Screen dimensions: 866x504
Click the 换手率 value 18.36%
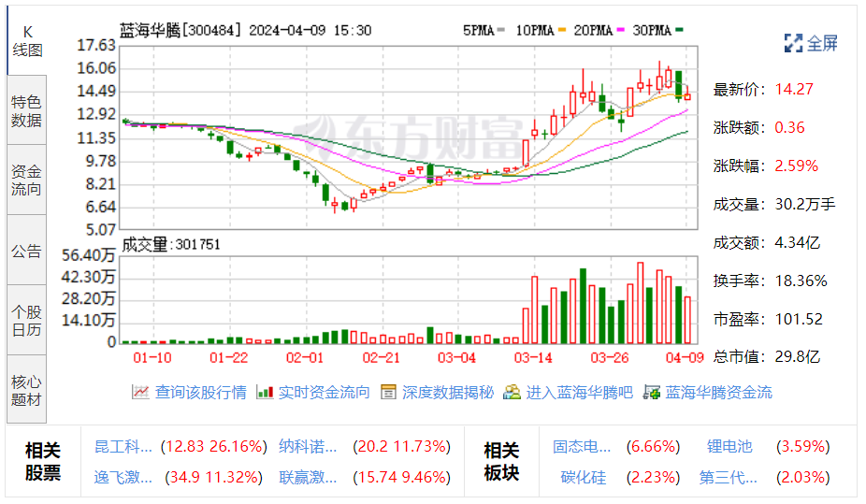click(801, 281)
